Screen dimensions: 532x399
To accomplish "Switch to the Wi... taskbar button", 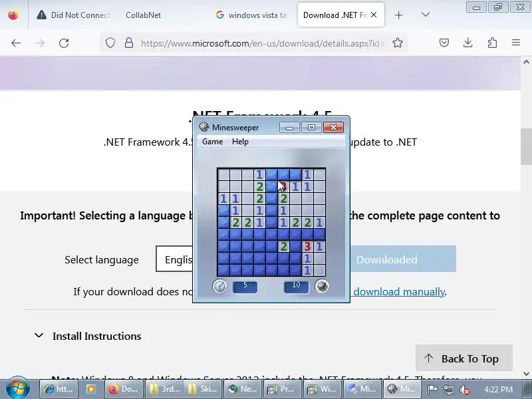I will (323, 389).
